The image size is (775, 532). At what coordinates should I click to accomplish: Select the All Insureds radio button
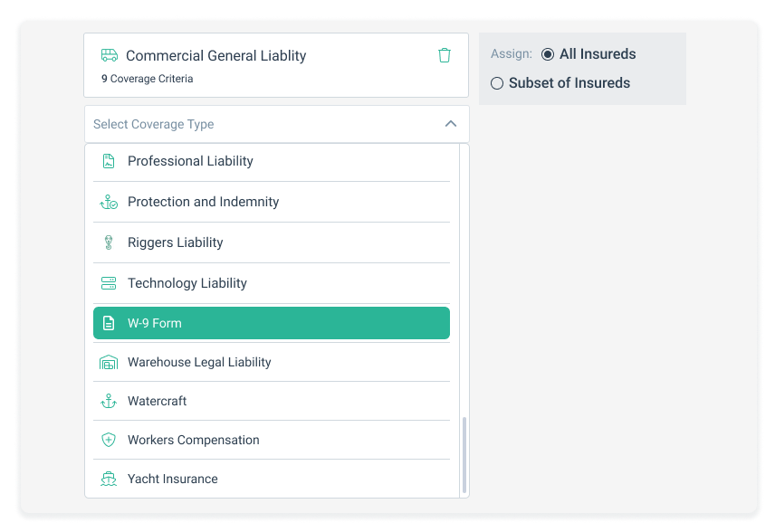tap(548, 54)
